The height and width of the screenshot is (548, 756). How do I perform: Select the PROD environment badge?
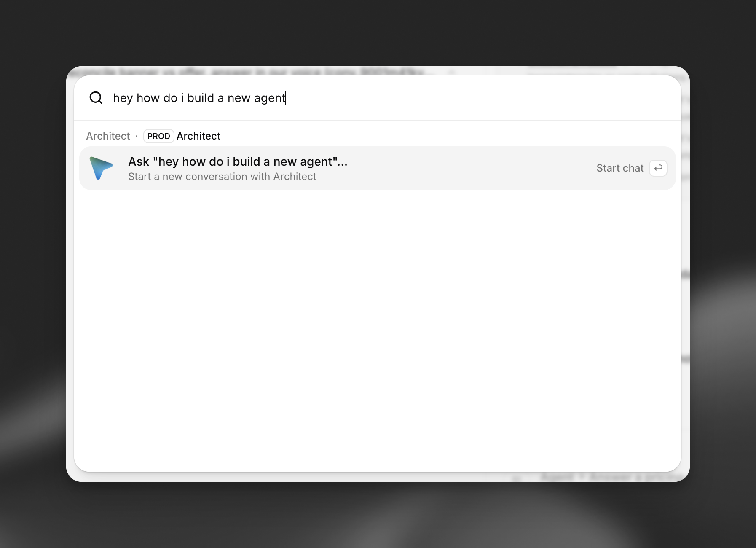(158, 136)
